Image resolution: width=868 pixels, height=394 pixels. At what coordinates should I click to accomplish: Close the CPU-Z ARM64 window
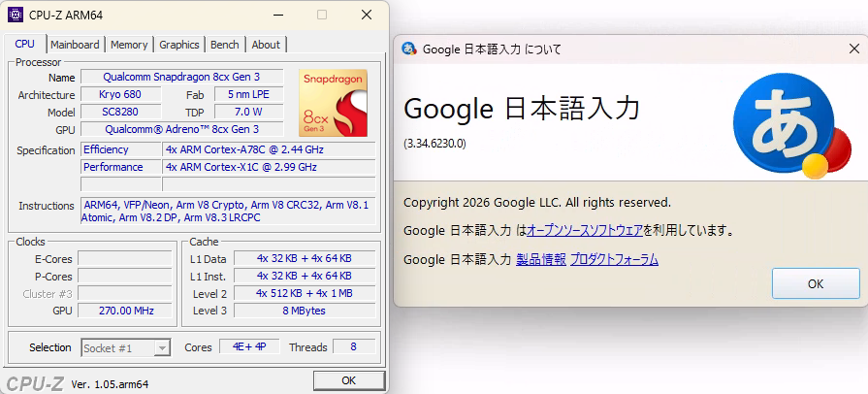(367, 15)
